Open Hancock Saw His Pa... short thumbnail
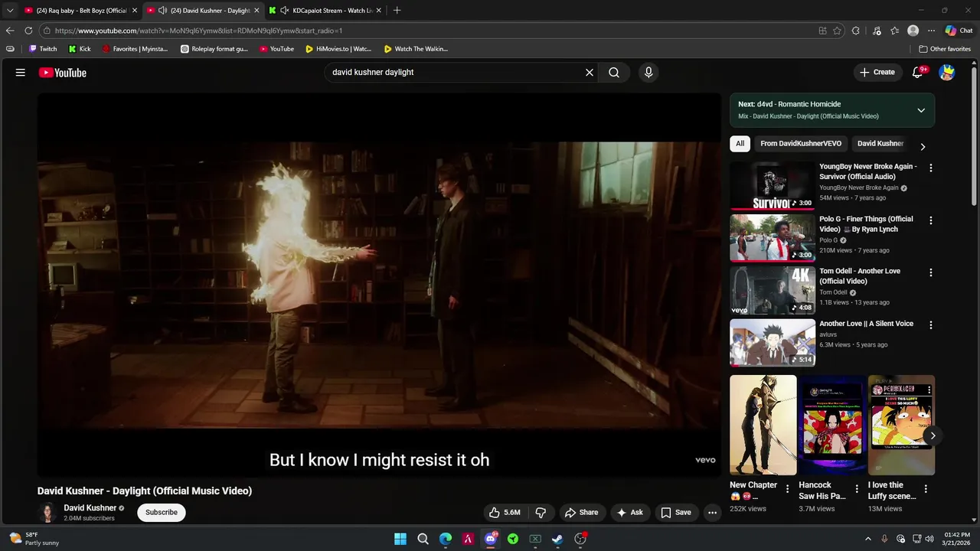This screenshot has height=551, width=980. [832, 425]
